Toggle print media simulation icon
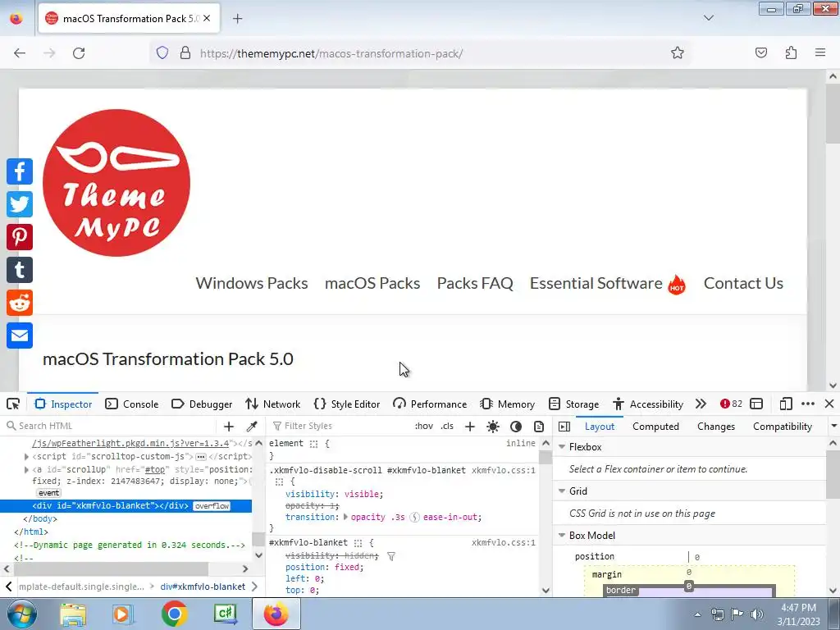This screenshot has width=840, height=630. 539,427
